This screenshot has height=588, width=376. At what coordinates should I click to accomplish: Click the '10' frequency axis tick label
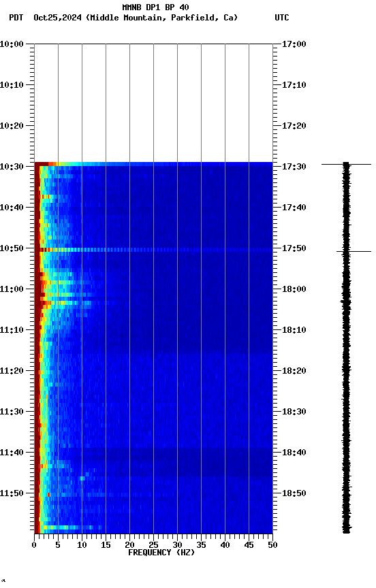(82, 546)
